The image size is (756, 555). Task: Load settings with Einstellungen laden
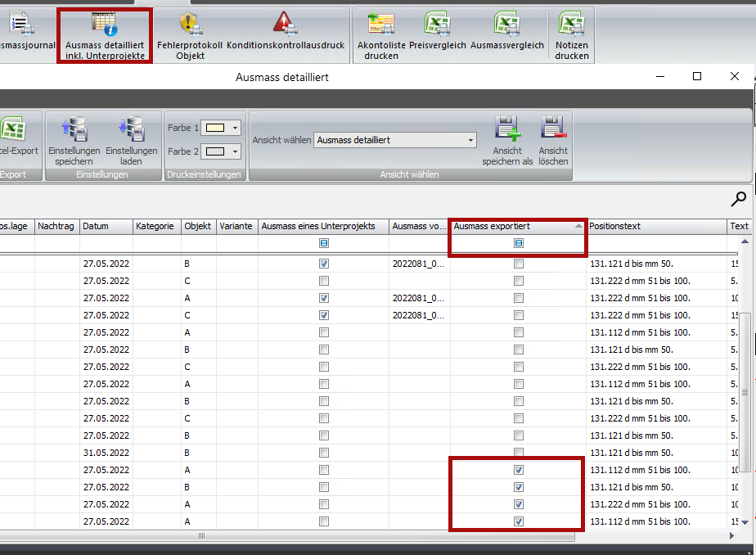[x=131, y=131]
